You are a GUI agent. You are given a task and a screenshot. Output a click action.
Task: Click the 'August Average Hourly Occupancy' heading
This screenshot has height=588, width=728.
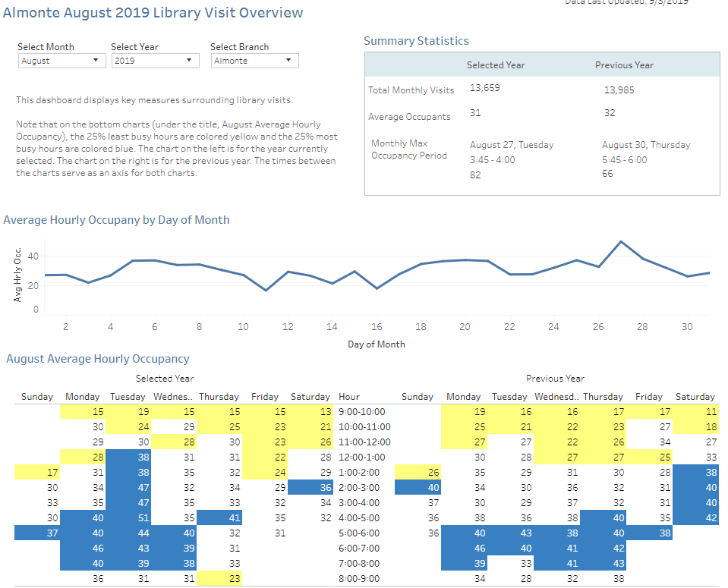tap(97, 359)
